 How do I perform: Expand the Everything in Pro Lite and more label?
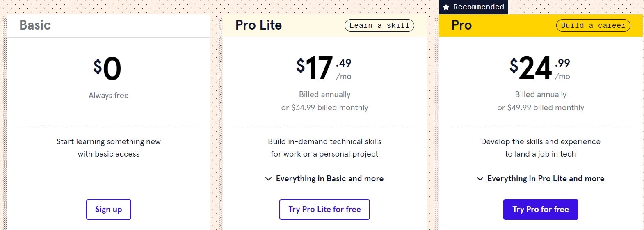click(546, 179)
